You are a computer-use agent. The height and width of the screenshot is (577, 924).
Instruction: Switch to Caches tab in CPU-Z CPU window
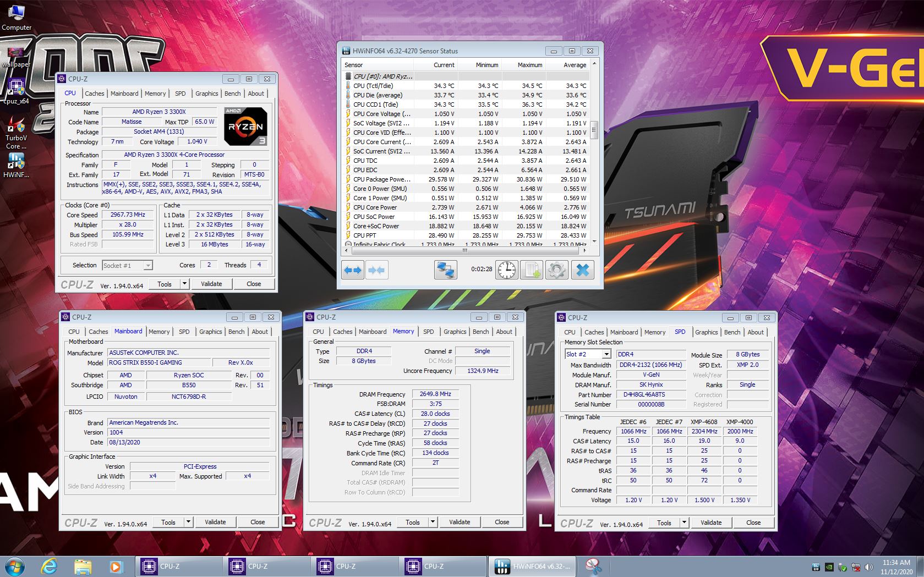tap(95, 94)
